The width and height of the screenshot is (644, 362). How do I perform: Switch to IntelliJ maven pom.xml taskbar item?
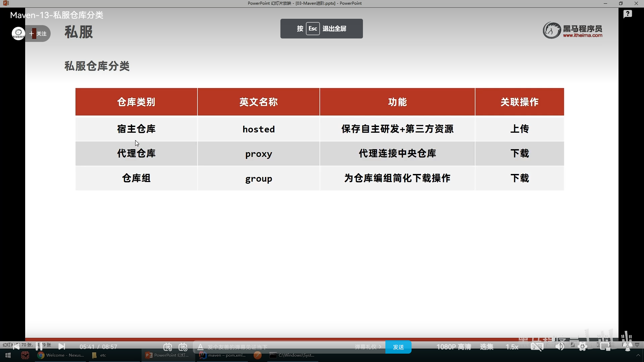point(223,355)
